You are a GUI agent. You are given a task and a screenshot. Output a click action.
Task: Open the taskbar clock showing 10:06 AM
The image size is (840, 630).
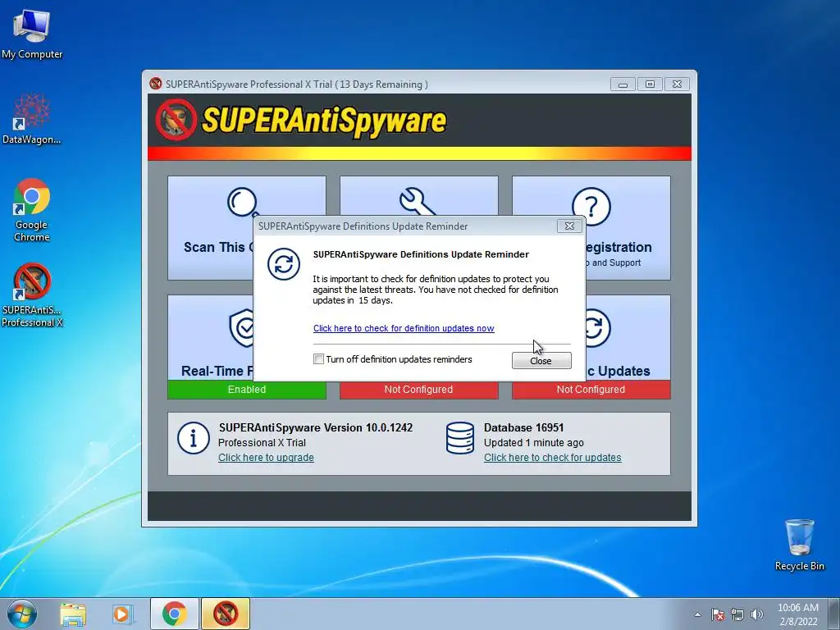[798, 614]
